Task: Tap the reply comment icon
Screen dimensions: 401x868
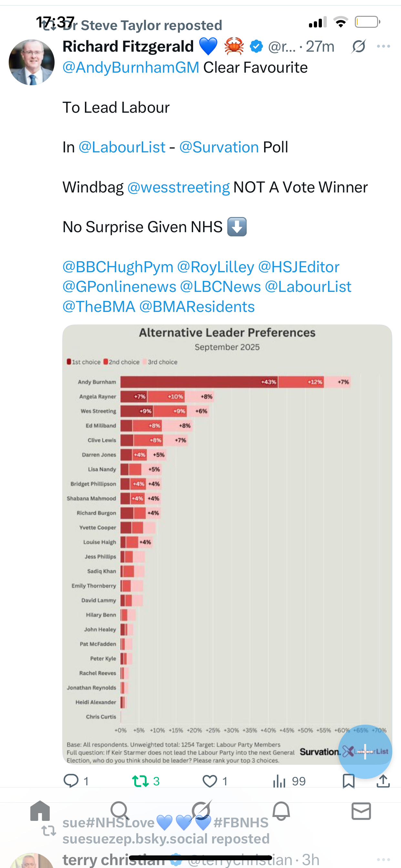Action: (x=71, y=780)
